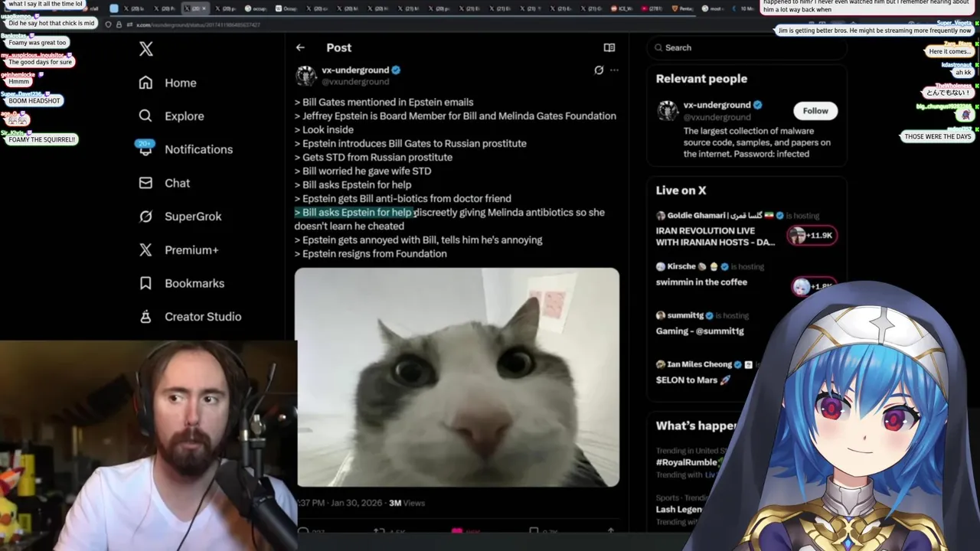980x551 pixels.
Task: Click the vx-underground account bio text
Action: click(x=756, y=142)
